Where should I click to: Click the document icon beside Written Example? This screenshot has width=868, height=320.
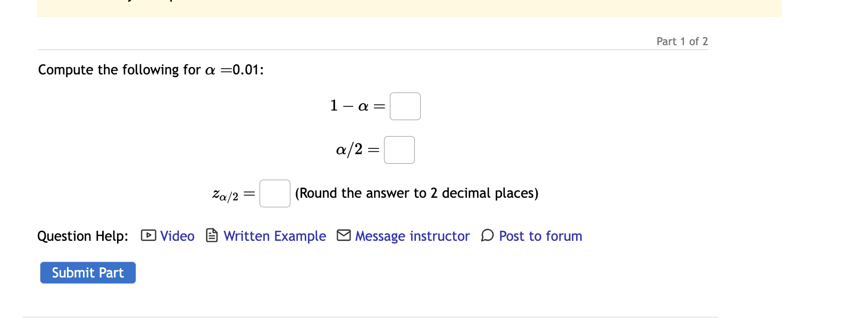click(211, 235)
